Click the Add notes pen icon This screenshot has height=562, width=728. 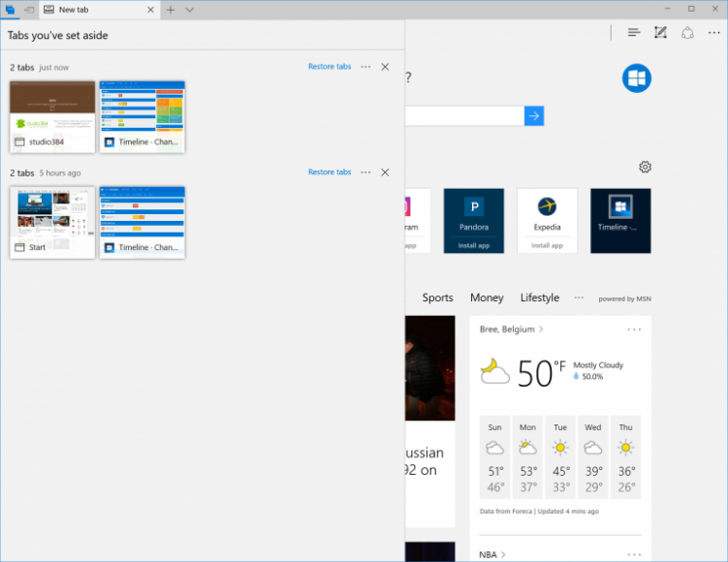[660, 33]
